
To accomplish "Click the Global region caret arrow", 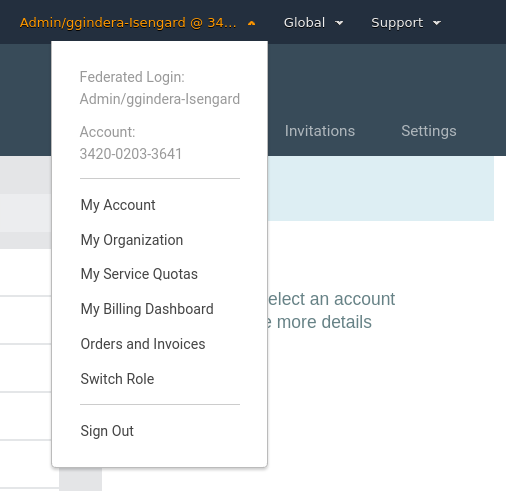I will (x=339, y=23).
